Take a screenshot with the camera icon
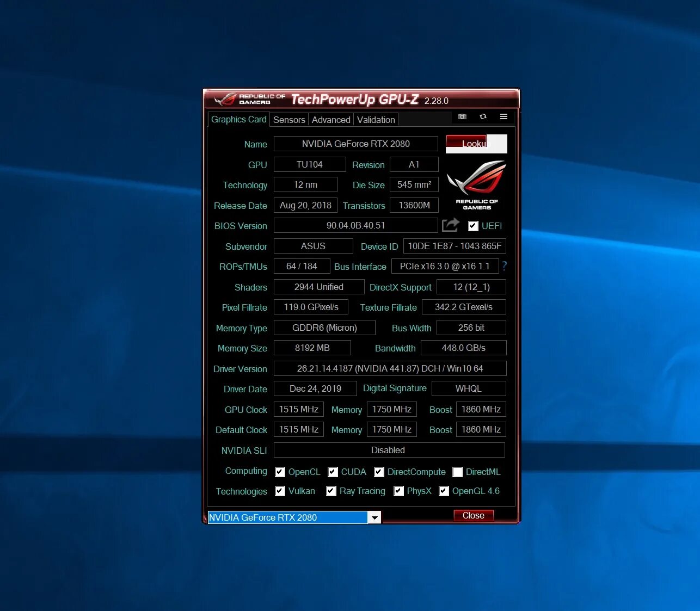Image resolution: width=700 pixels, height=611 pixels. click(462, 116)
